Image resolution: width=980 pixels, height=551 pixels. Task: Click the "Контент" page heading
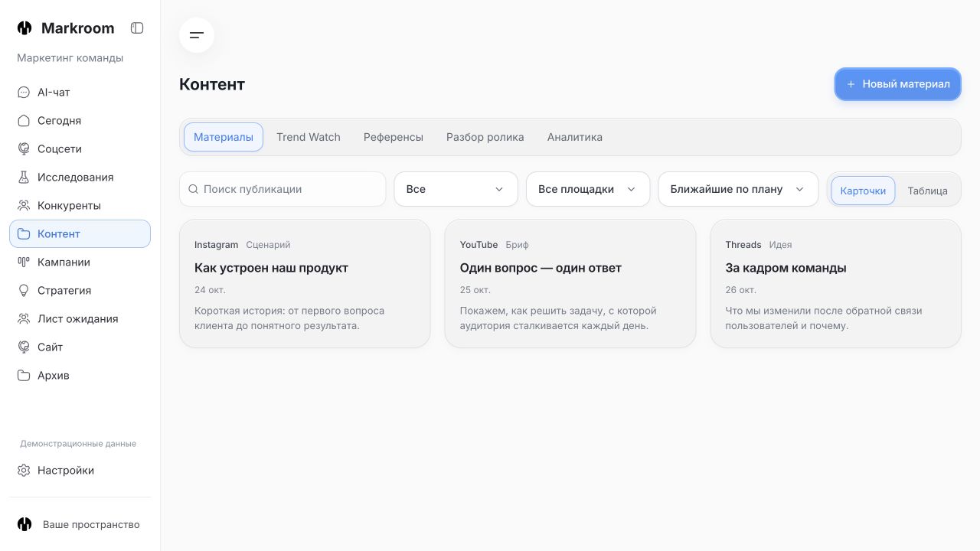(212, 84)
